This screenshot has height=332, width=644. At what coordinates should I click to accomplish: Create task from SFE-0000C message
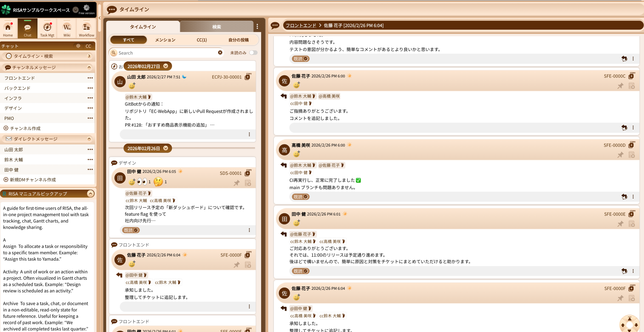632,86
